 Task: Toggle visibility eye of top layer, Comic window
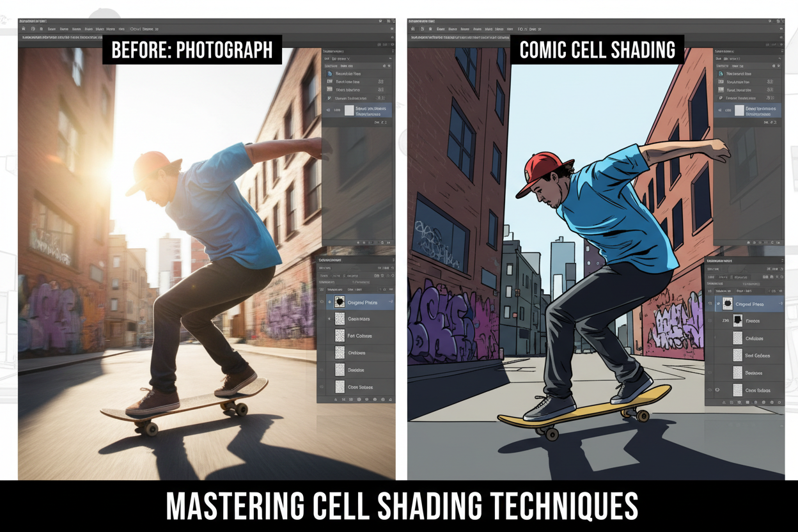click(710, 303)
